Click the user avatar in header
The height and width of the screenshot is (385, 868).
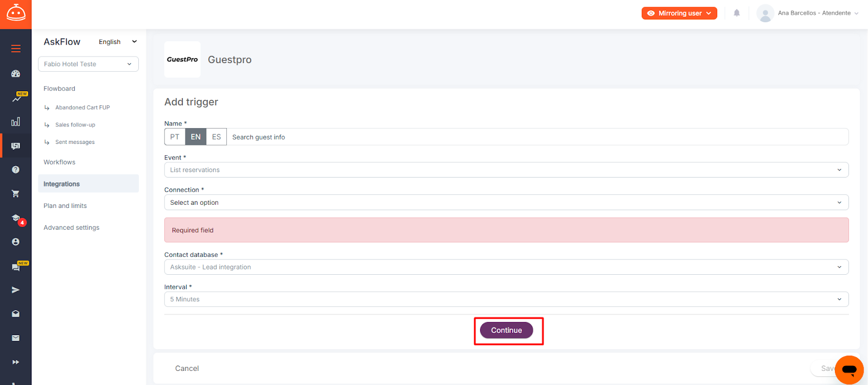click(x=765, y=13)
